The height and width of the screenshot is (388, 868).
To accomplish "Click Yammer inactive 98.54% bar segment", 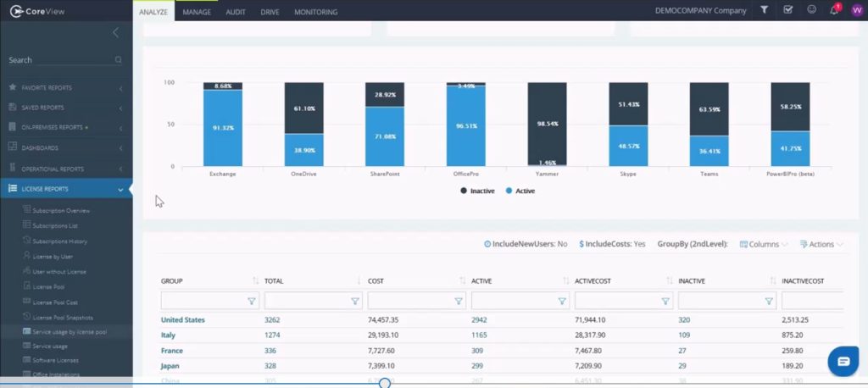I will pyautogui.click(x=547, y=124).
